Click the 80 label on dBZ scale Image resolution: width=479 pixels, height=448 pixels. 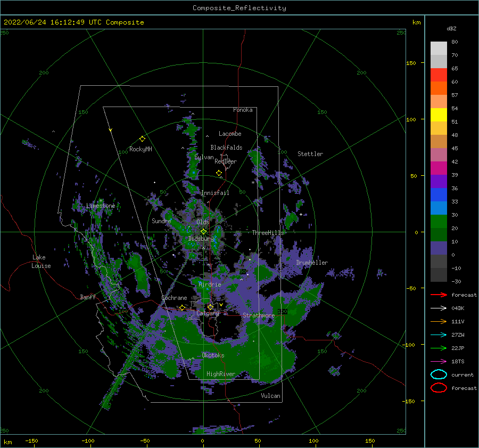455,42
